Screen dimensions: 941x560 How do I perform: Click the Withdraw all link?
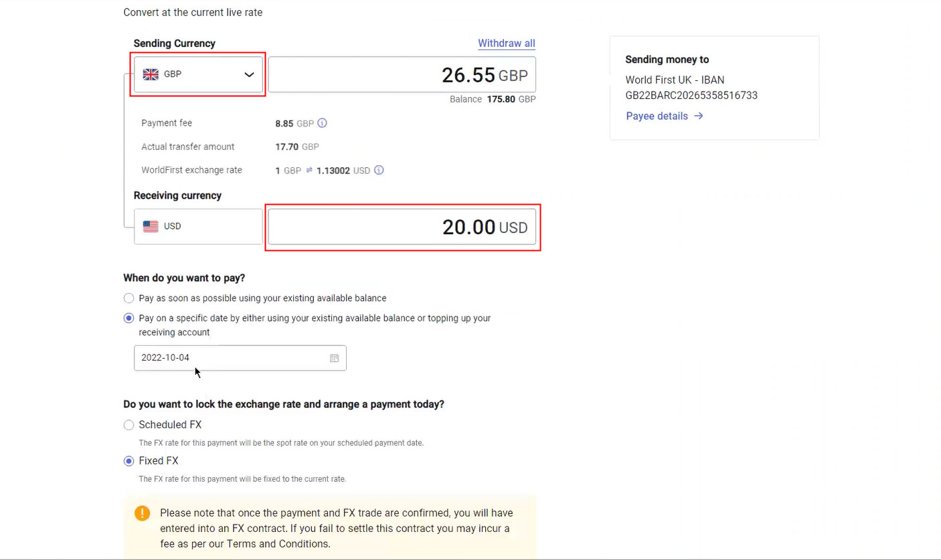click(x=506, y=43)
